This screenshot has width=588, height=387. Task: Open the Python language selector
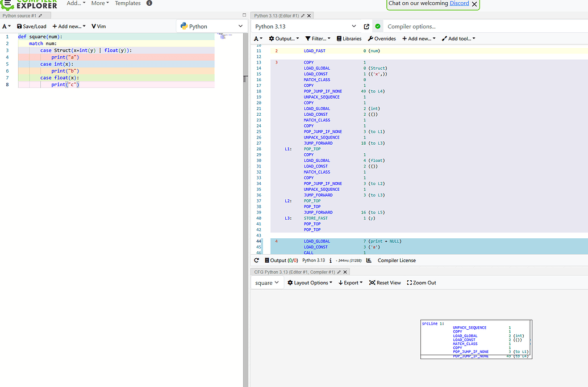[x=211, y=26]
